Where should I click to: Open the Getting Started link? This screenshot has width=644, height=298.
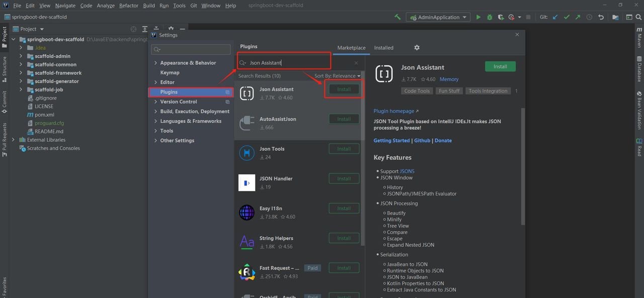[x=391, y=141]
